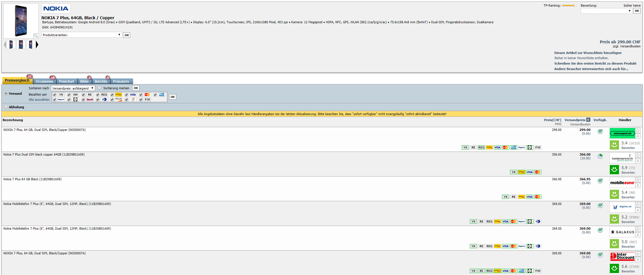Open 'Andere Besucher interessierten sich auch für' link
Image resolution: width=644 pixels, height=275 pixels.
coord(591,69)
